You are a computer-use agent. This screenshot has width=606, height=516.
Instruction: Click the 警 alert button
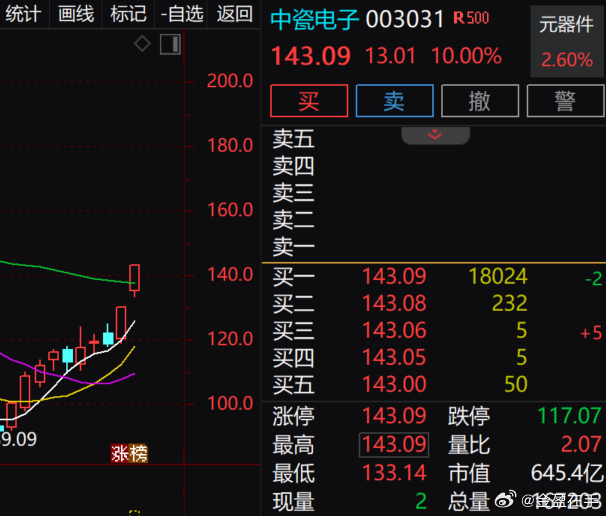pos(565,101)
